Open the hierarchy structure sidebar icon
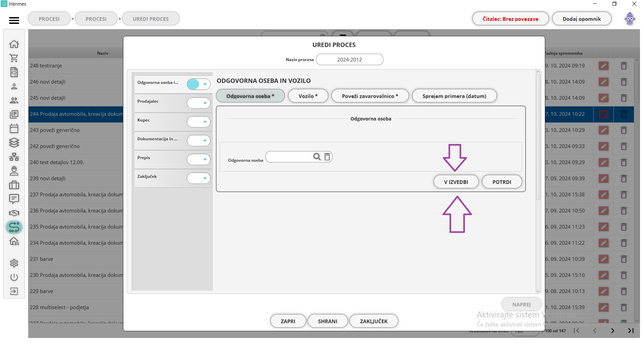The width and height of the screenshot is (644, 343). [x=14, y=157]
